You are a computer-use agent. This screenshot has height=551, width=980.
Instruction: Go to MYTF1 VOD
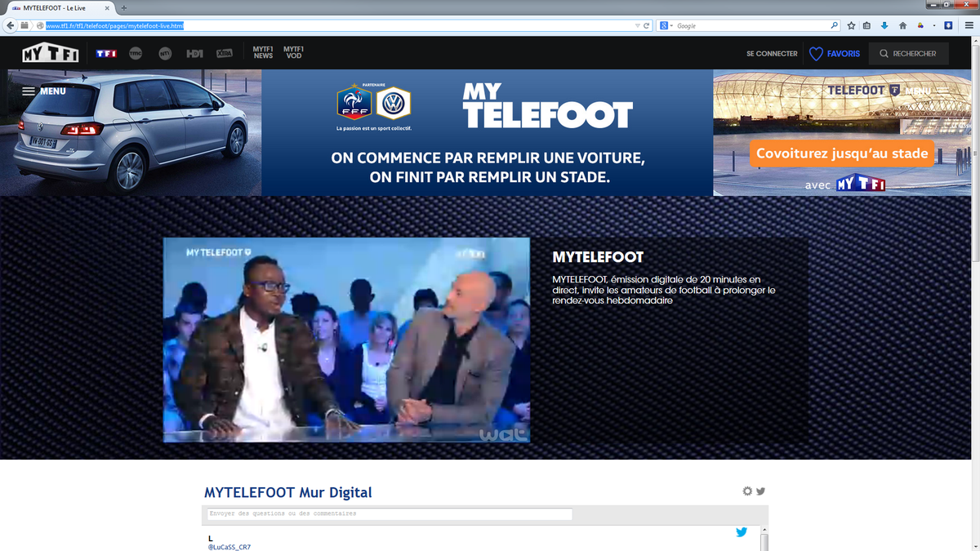pyautogui.click(x=293, y=52)
